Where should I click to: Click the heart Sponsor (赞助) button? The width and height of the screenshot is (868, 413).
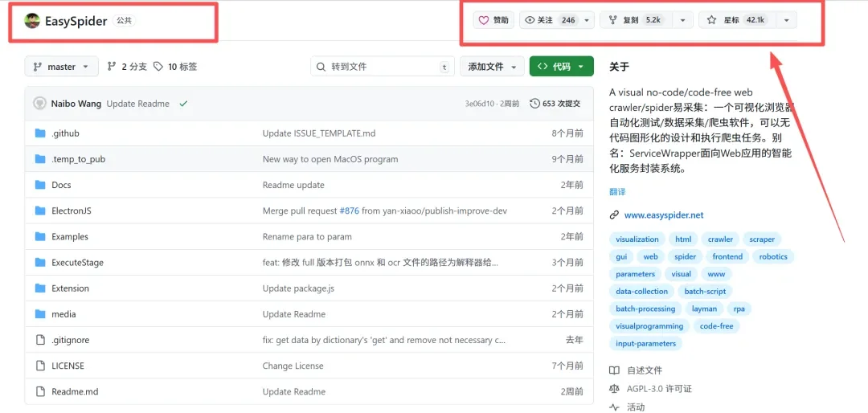(x=493, y=20)
